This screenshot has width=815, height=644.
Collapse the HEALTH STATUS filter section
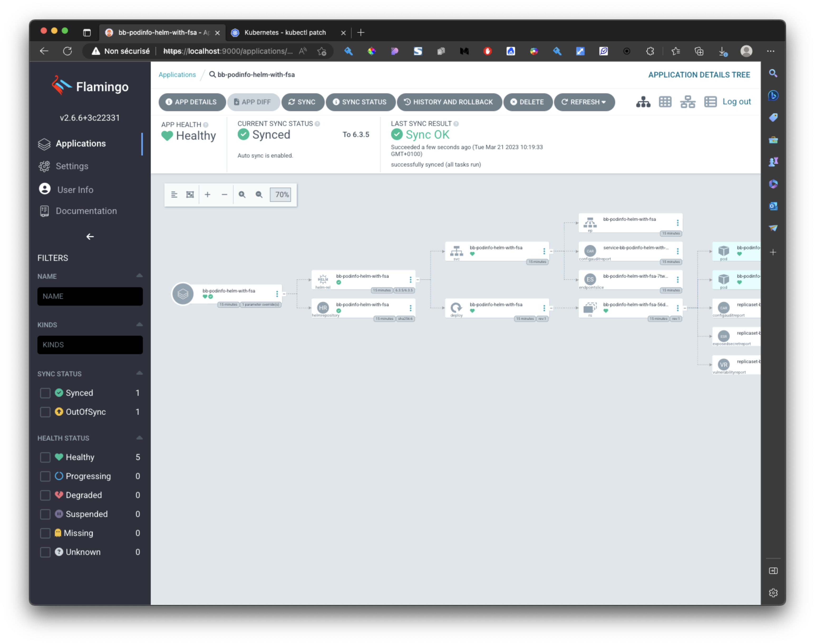(139, 438)
